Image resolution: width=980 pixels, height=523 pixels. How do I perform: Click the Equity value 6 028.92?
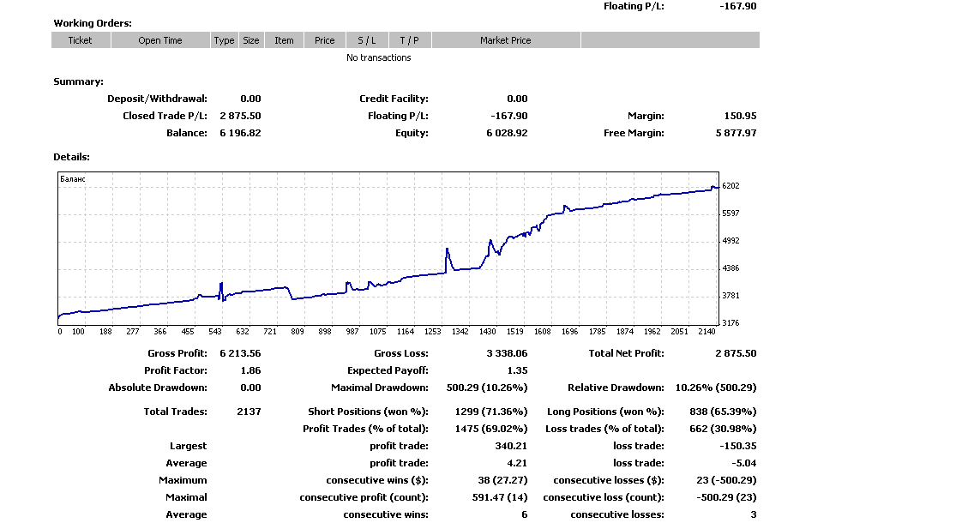pyautogui.click(x=507, y=133)
